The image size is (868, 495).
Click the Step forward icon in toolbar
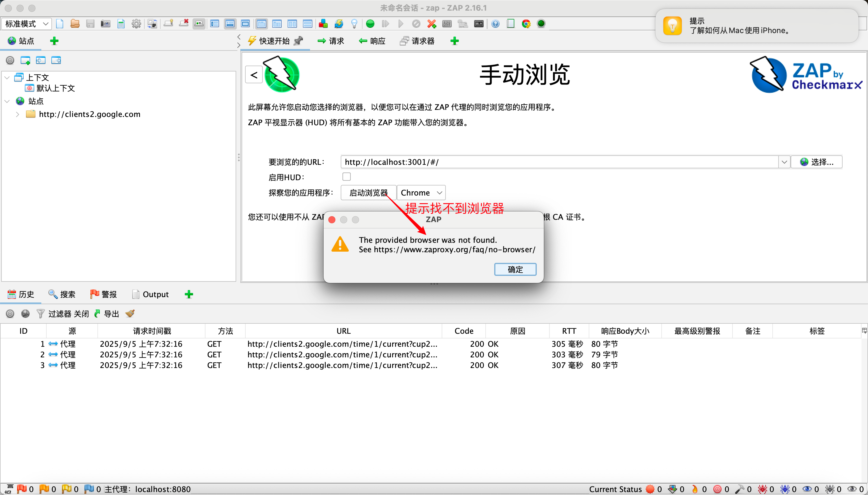click(385, 24)
